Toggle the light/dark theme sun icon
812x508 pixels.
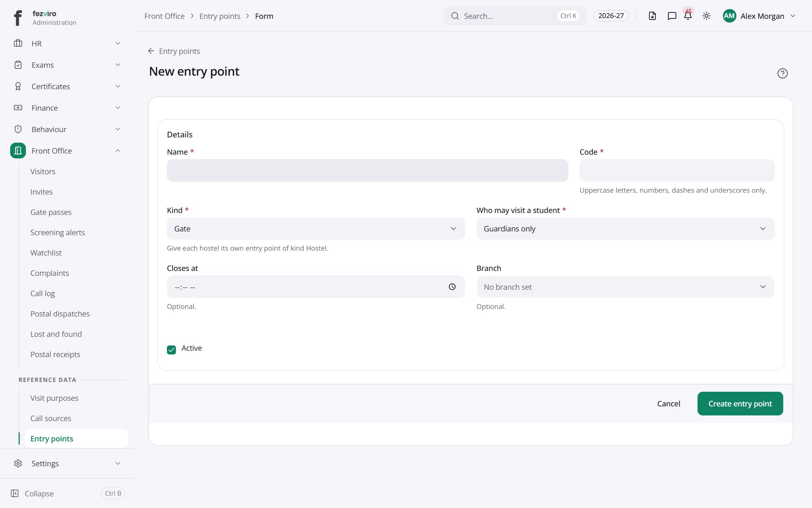click(706, 16)
